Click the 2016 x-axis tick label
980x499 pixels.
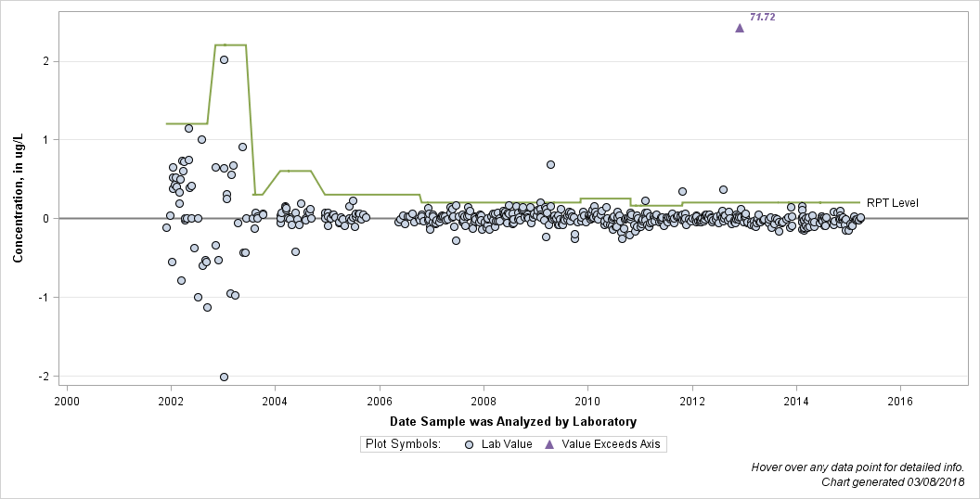tap(900, 402)
